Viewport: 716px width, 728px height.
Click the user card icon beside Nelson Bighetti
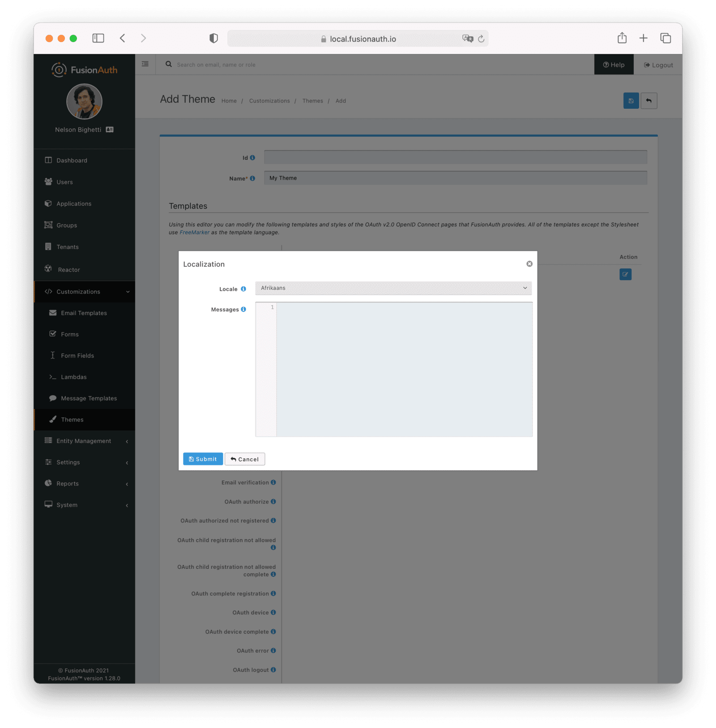pyautogui.click(x=110, y=130)
